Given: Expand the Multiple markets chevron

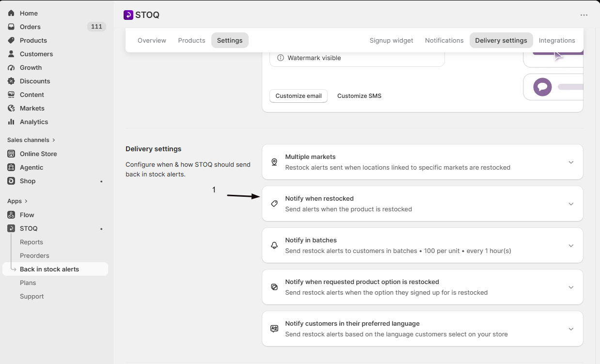Looking at the screenshot, I should tap(571, 162).
